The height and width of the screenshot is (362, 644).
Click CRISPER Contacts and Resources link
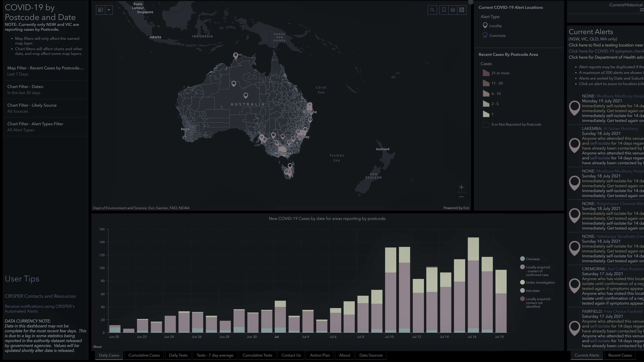click(x=40, y=296)
